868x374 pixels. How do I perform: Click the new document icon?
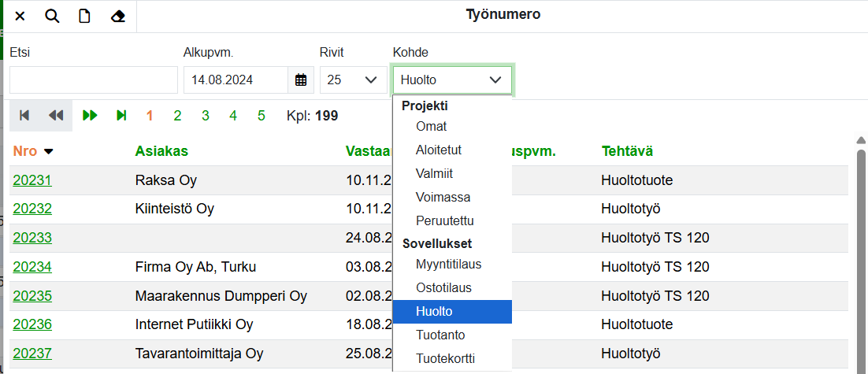click(x=84, y=17)
